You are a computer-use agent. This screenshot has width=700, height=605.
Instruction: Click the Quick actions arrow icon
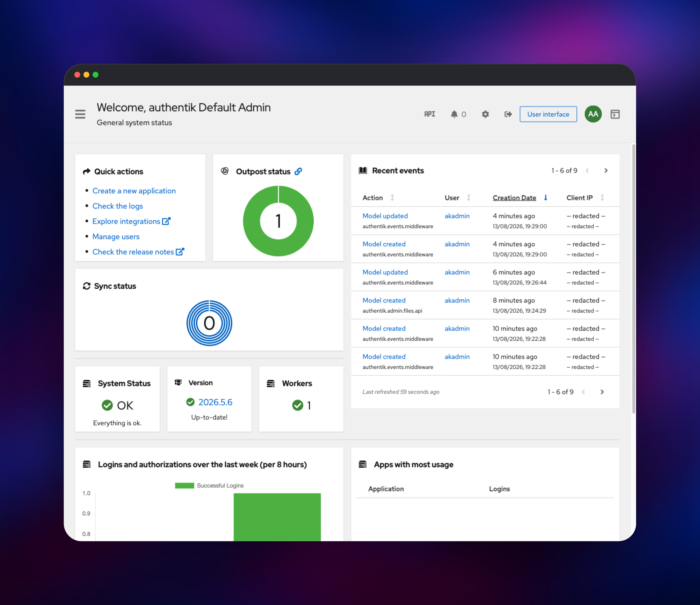click(x=87, y=171)
